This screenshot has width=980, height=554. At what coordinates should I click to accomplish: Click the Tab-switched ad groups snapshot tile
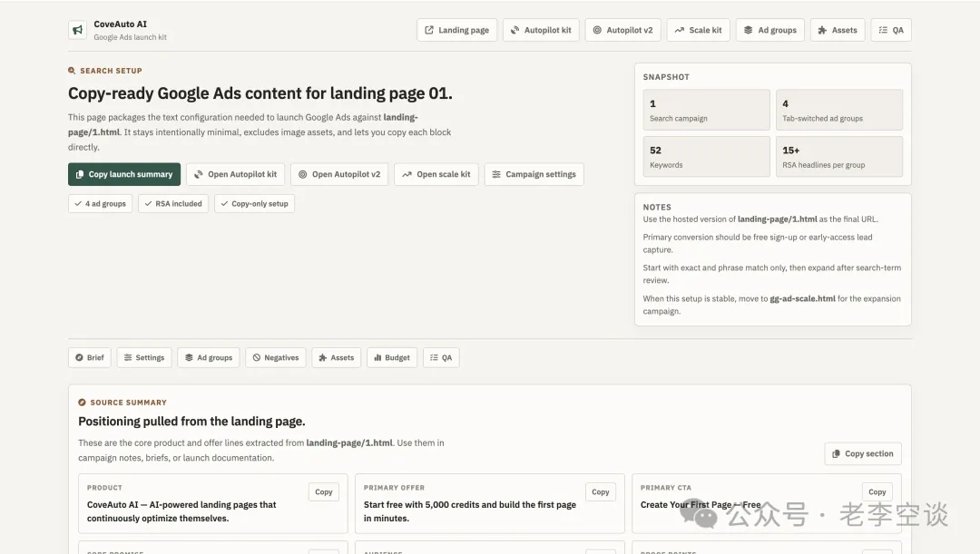[x=839, y=110]
